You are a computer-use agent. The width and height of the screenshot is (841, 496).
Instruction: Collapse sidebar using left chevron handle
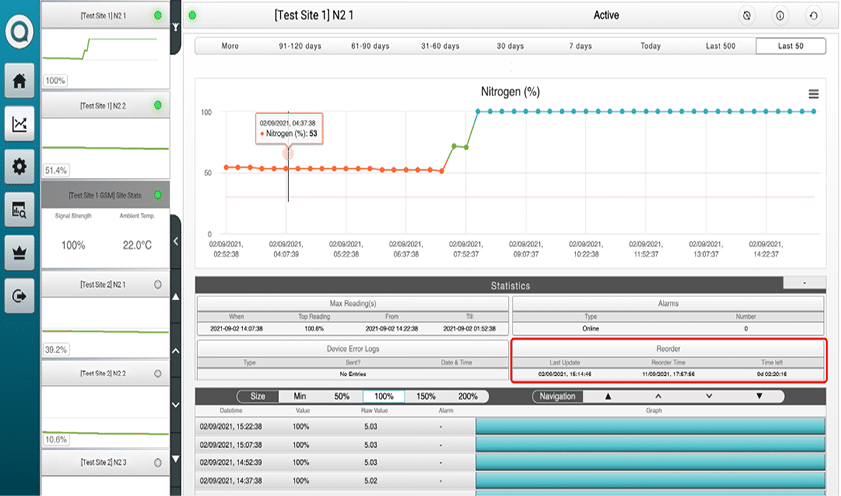(176, 241)
